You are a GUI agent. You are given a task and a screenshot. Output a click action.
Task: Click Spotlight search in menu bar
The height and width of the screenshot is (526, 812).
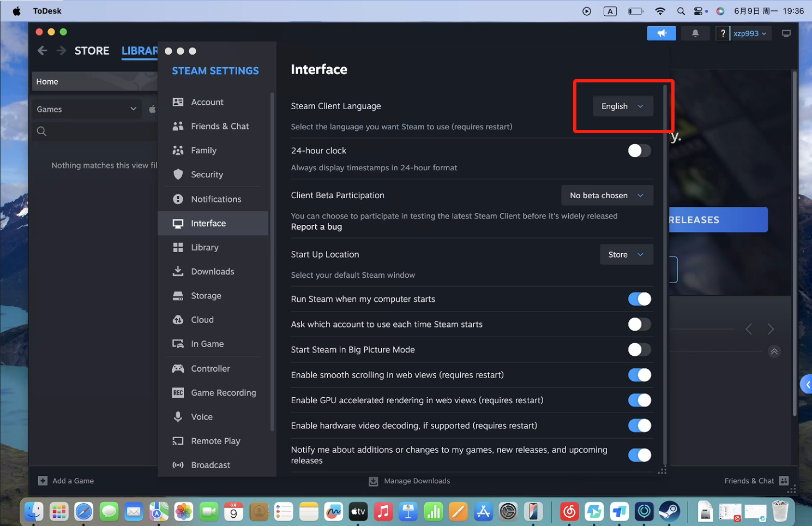(681, 11)
